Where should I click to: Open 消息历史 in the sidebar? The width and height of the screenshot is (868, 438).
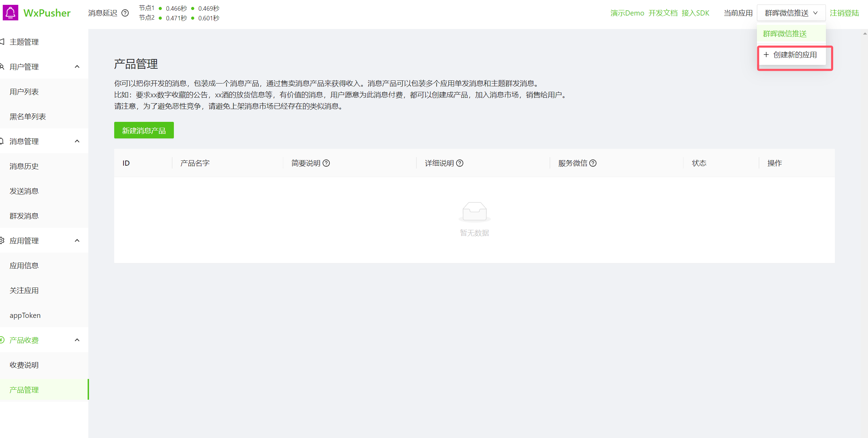pyautogui.click(x=44, y=166)
